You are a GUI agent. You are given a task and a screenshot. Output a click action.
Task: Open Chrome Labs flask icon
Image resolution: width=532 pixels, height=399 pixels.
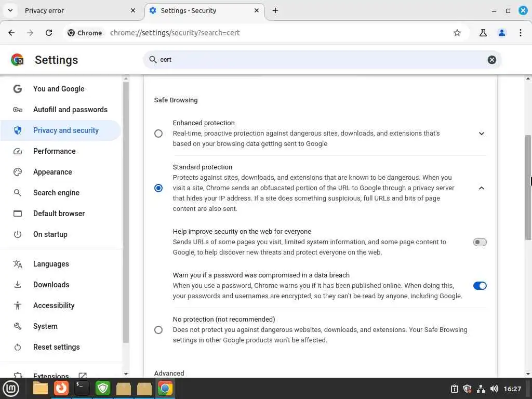pyautogui.click(x=483, y=33)
